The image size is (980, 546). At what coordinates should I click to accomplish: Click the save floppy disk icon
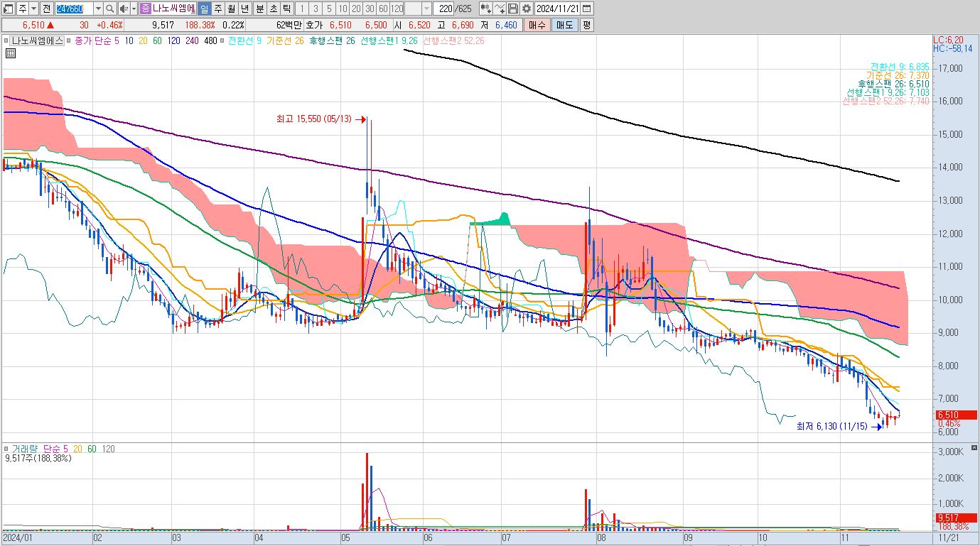coord(513,9)
